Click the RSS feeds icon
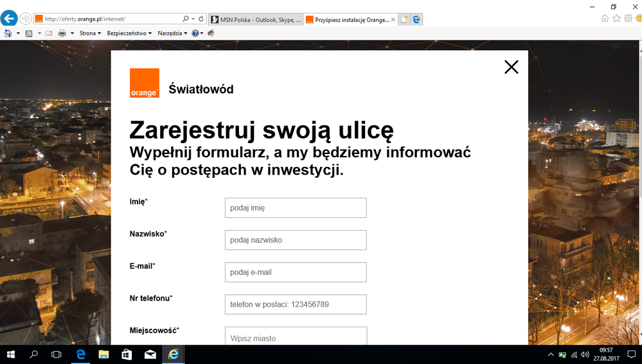The height and width of the screenshot is (364, 642). pos(29,33)
